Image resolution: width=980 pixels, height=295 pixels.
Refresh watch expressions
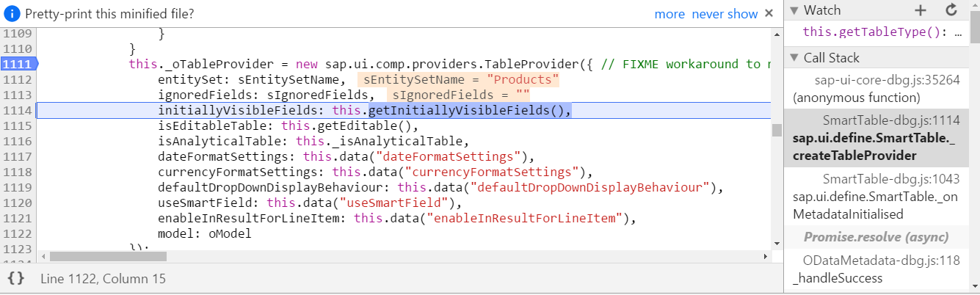951,10
